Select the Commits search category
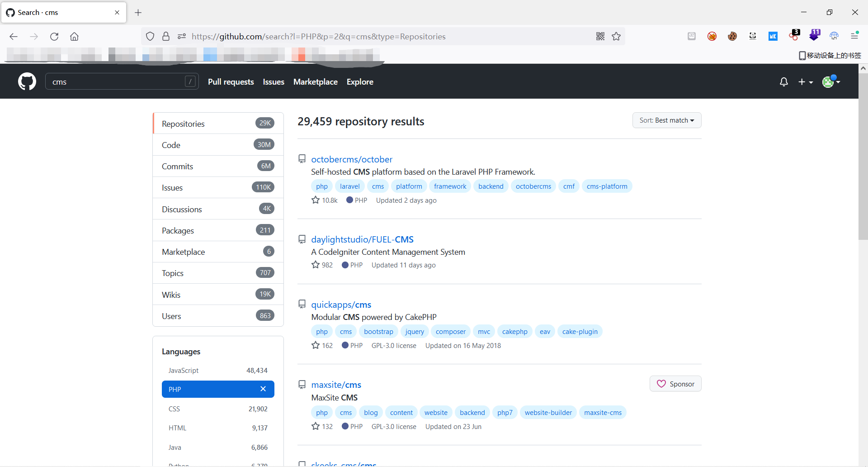Screen dimensions: 868x467 (x=218, y=166)
